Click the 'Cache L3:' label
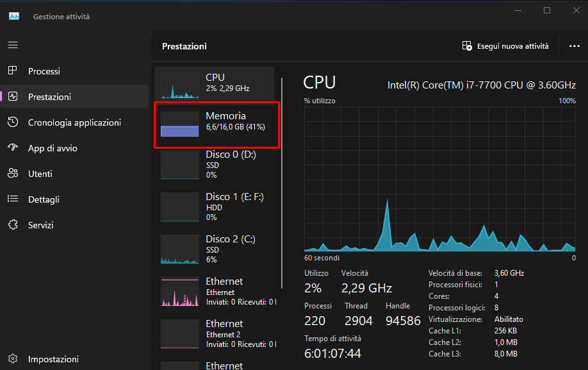Screen dimensions: 588x370 pyautogui.click(x=445, y=354)
